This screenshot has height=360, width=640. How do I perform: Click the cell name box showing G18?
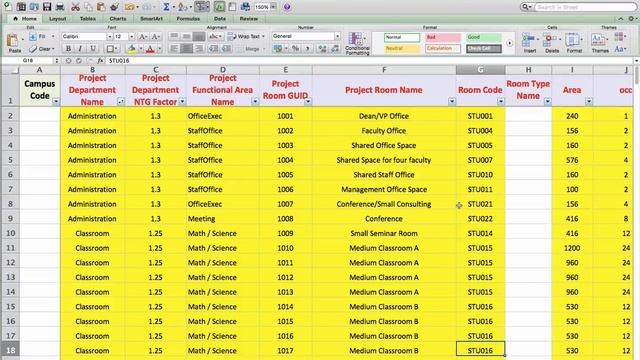pyautogui.click(x=28, y=60)
